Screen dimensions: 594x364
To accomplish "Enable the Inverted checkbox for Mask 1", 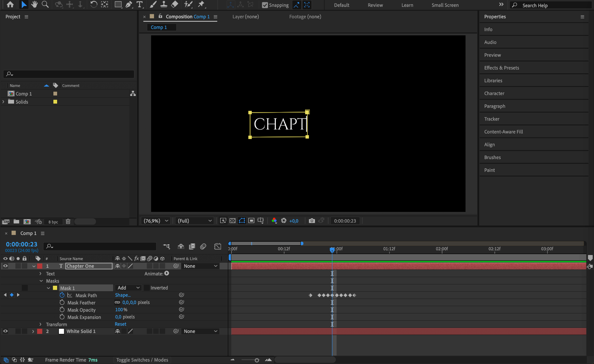I will coord(147,288).
